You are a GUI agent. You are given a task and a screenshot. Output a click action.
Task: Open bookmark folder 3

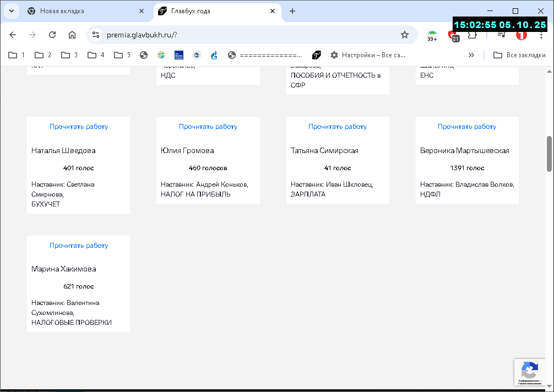(x=69, y=55)
